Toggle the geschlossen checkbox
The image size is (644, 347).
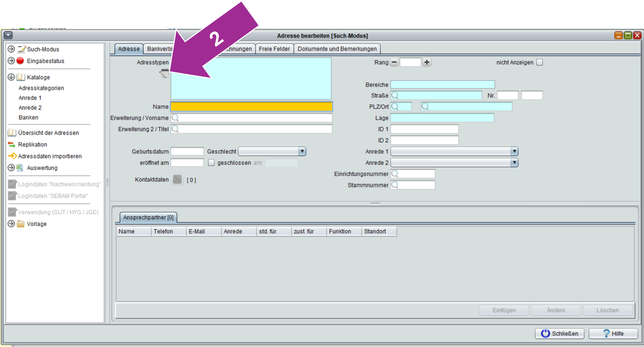[211, 163]
